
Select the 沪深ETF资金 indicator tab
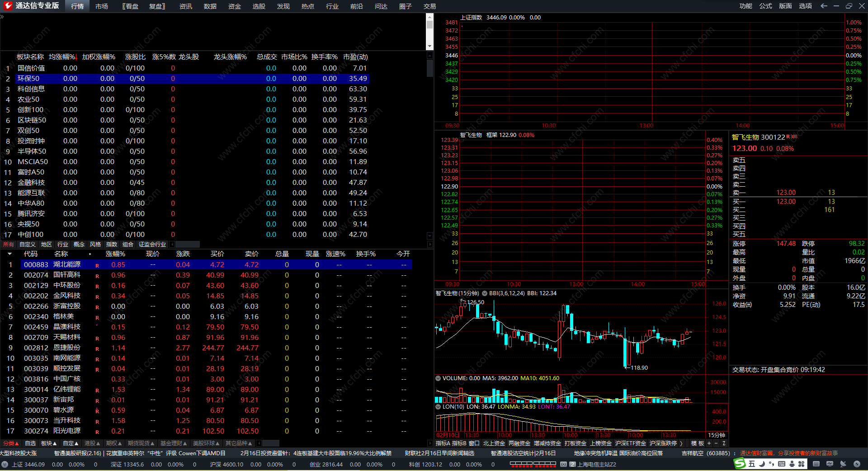pos(631,443)
